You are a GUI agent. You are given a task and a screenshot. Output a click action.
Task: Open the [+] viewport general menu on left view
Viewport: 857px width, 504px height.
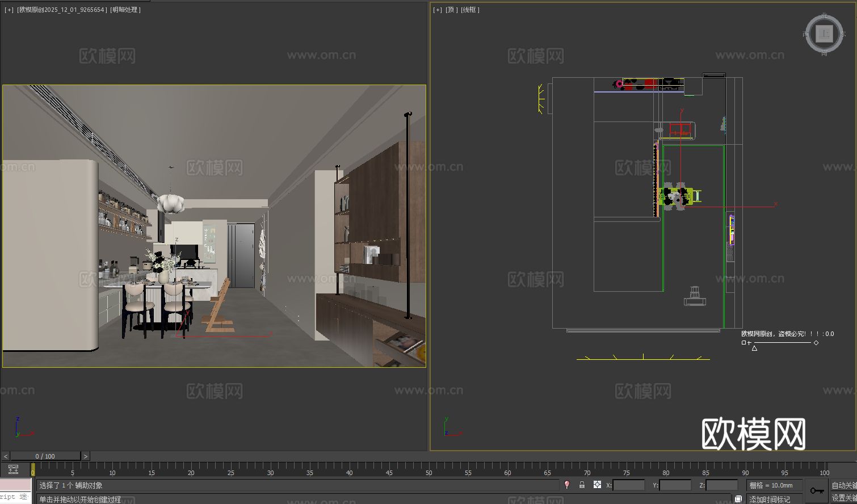click(8, 9)
